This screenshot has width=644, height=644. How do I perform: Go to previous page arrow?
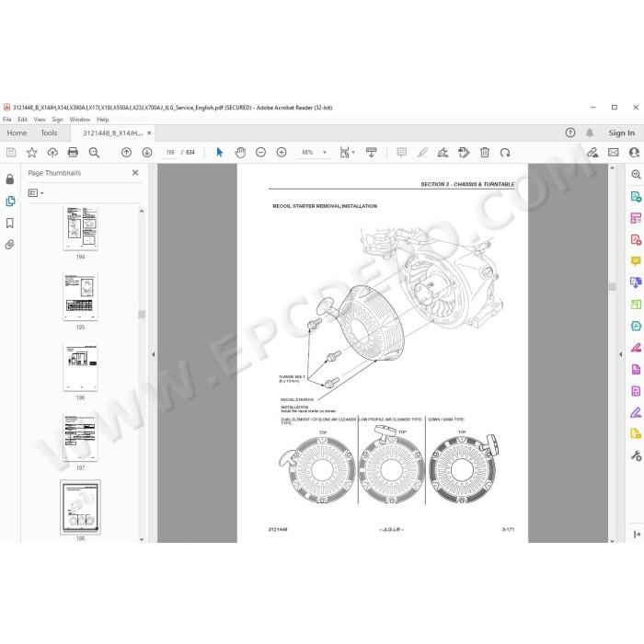[126, 153]
